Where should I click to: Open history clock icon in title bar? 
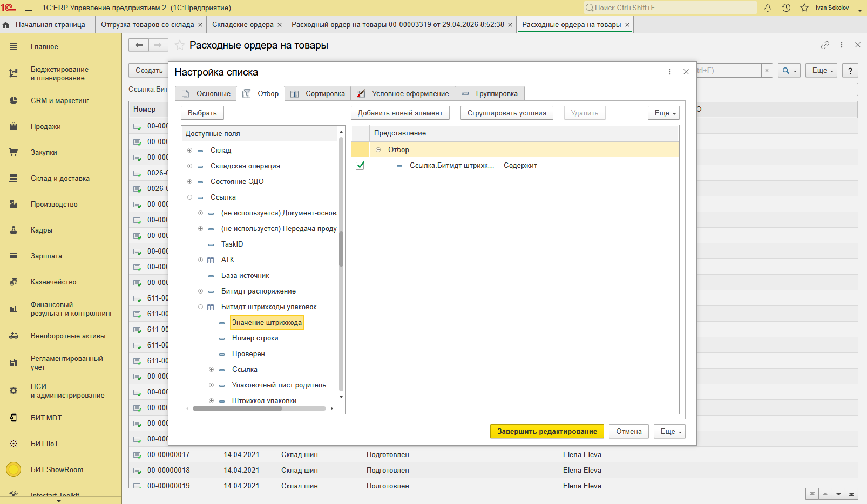786,8
